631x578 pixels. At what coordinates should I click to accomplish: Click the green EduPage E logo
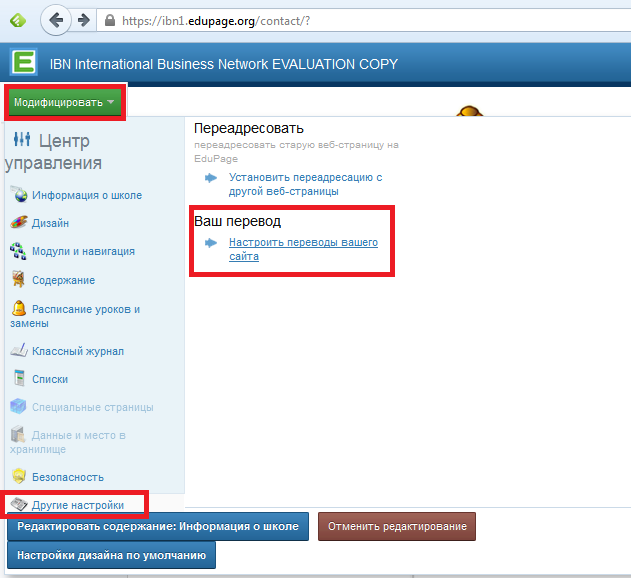point(24,62)
